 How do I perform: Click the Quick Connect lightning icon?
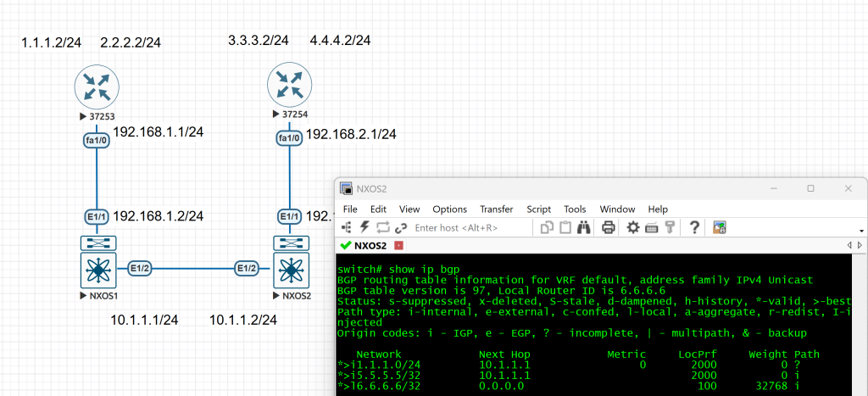click(364, 227)
